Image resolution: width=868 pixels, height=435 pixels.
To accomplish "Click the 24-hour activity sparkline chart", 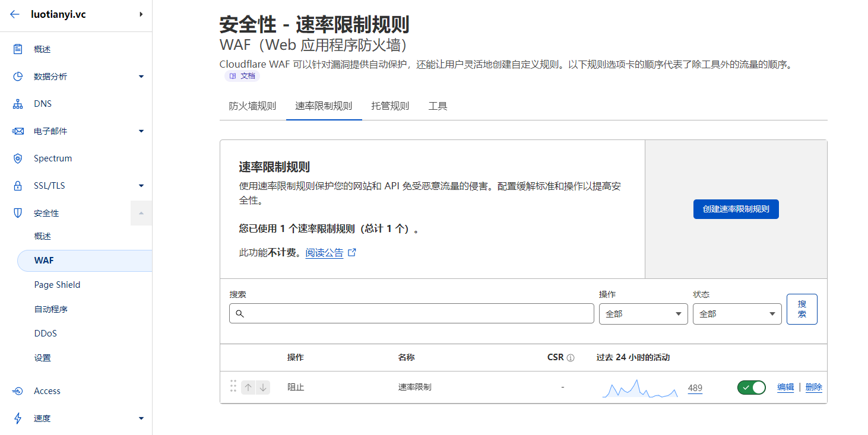I will coord(640,388).
